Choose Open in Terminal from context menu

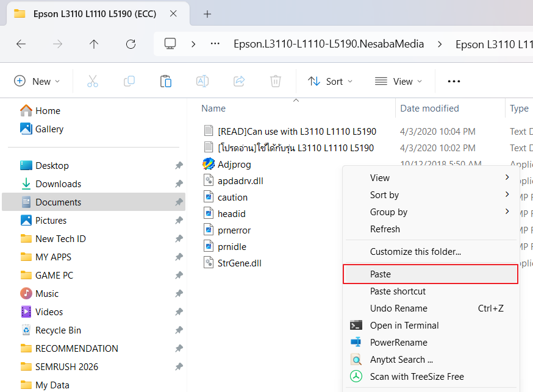(404, 326)
